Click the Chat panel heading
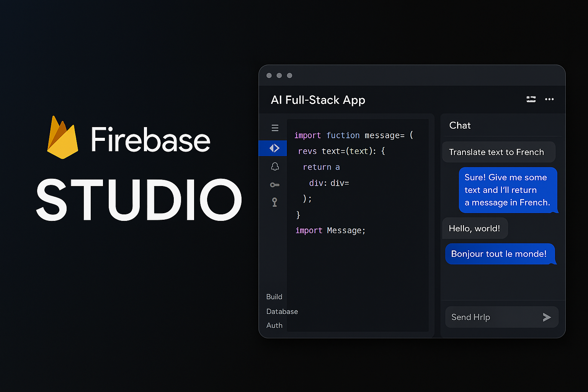588x392 pixels. (x=460, y=126)
